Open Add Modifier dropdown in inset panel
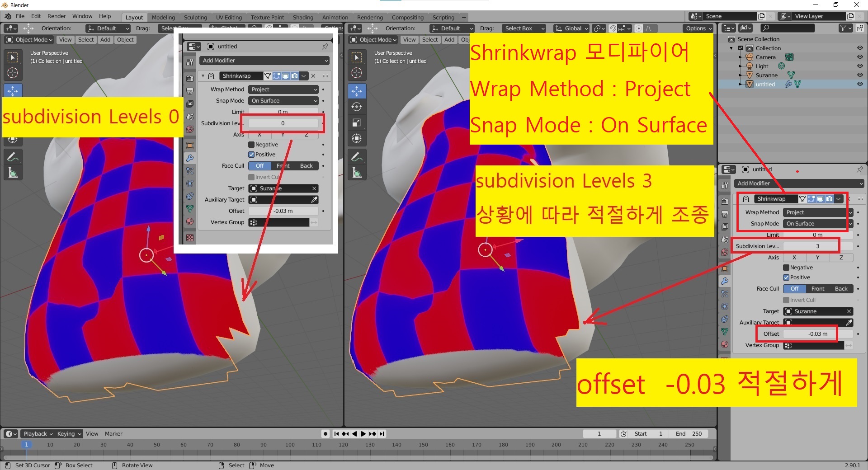 264,61
